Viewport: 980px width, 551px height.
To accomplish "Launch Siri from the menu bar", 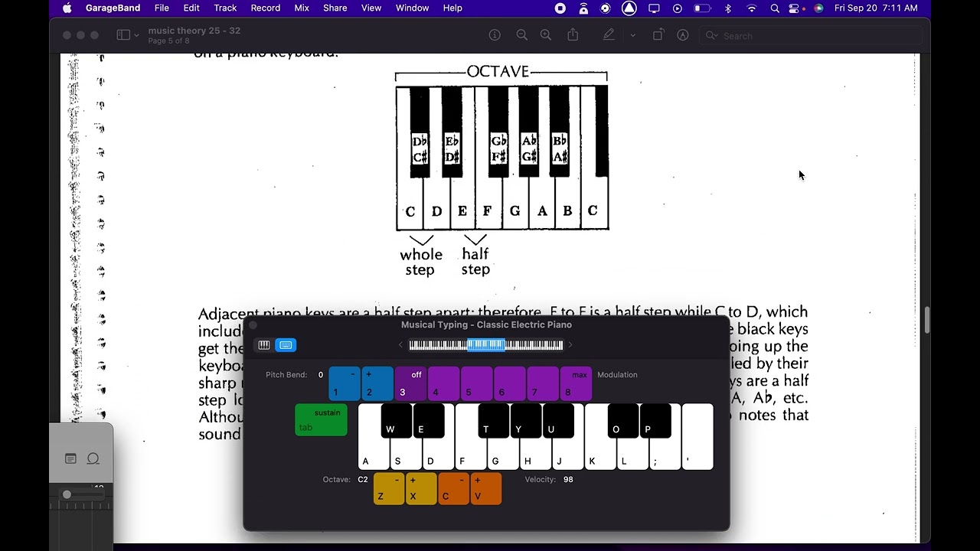I will (818, 8).
